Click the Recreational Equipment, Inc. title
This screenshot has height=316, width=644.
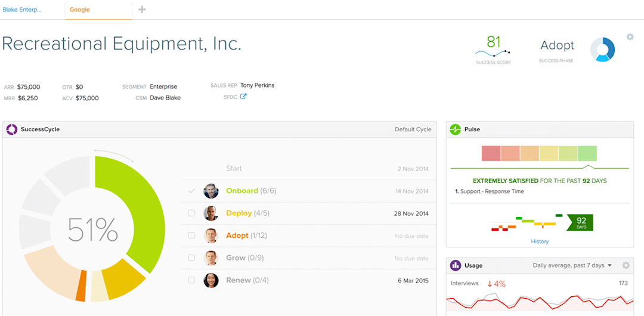[x=122, y=44]
